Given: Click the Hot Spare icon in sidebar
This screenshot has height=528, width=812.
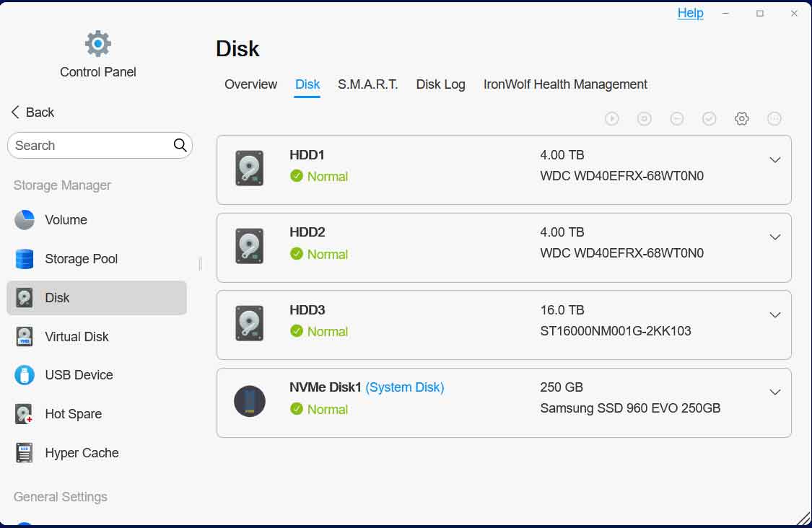Looking at the screenshot, I should (x=25, y=413).
